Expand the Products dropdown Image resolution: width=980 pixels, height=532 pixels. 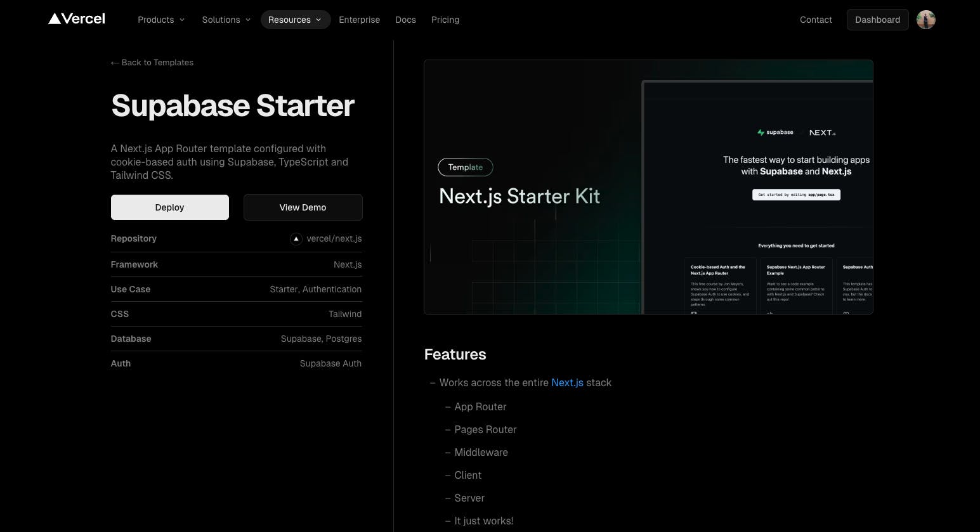point(161,20)
